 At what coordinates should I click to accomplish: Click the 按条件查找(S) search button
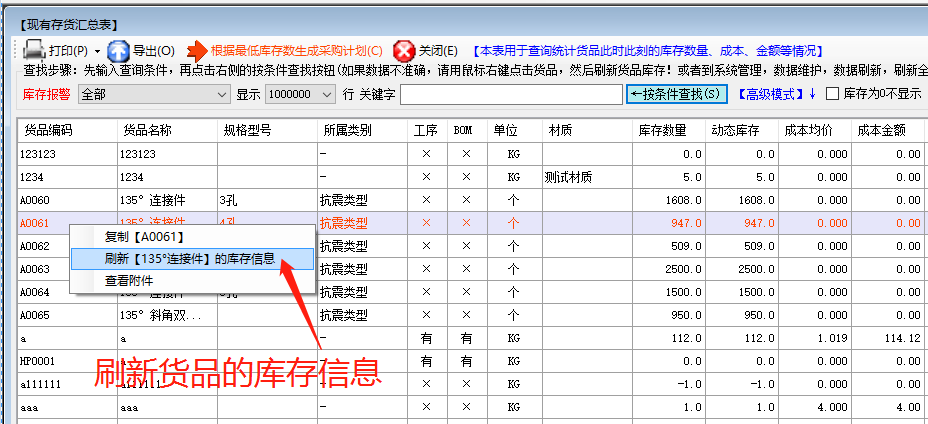click(676, 94)
